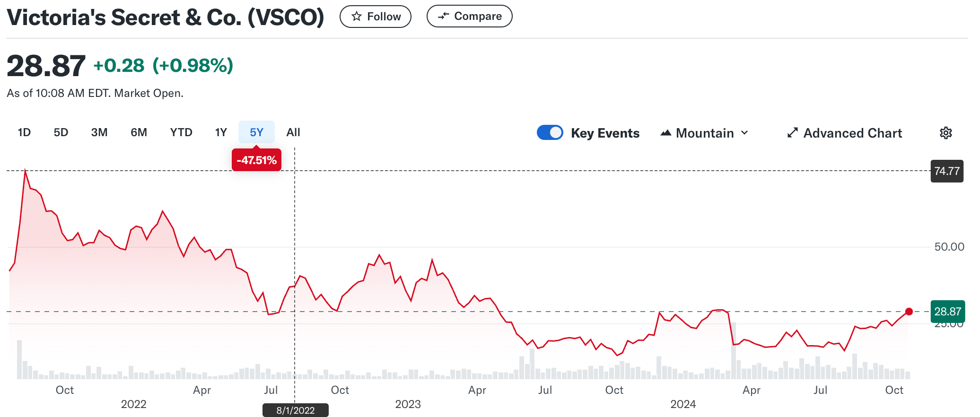Click the (+0.98%) percent change
Screen dimensions: 980x417
pyautogui.click(x=193, y=66)
